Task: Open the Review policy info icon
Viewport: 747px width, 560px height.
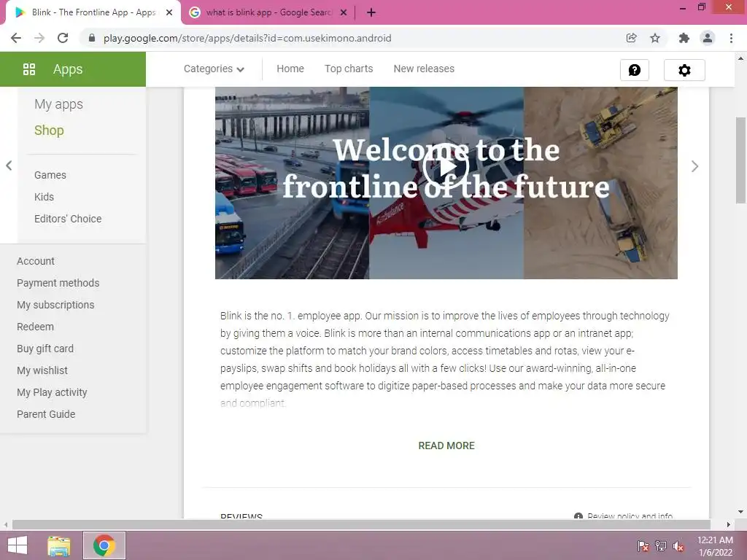Action: pyautogui.click(x=578, y=516)
